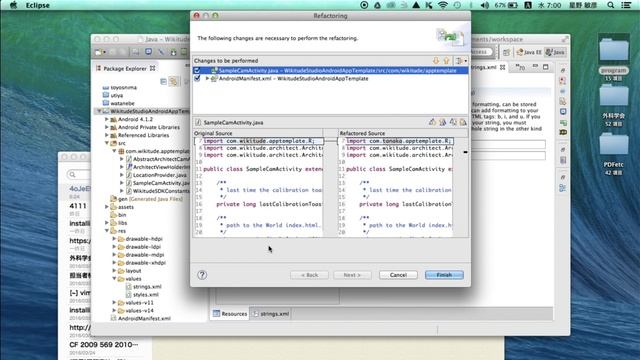The height and width of the screenshot is (360, 640).
Task: Open help in Refactoring dialog
Action: click(202, 275)
